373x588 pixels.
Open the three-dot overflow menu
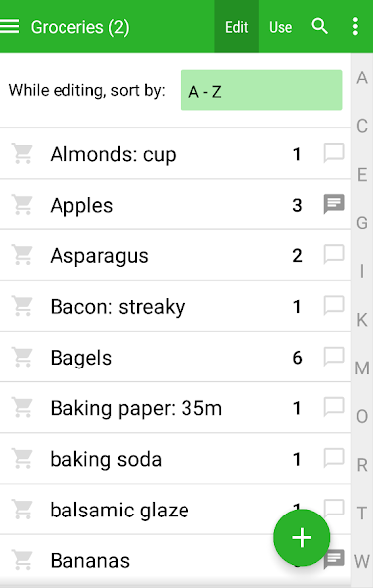(355, 26)
